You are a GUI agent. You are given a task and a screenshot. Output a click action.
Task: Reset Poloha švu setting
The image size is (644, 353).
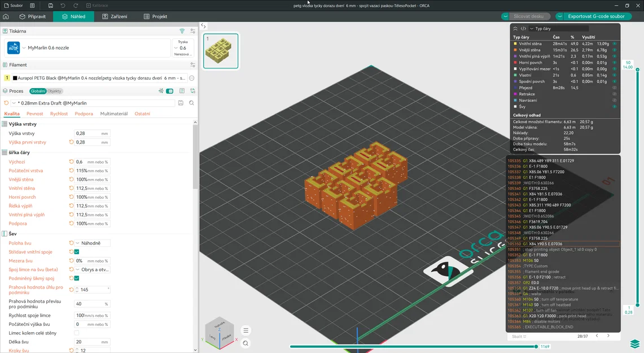(x=72, y=243)
